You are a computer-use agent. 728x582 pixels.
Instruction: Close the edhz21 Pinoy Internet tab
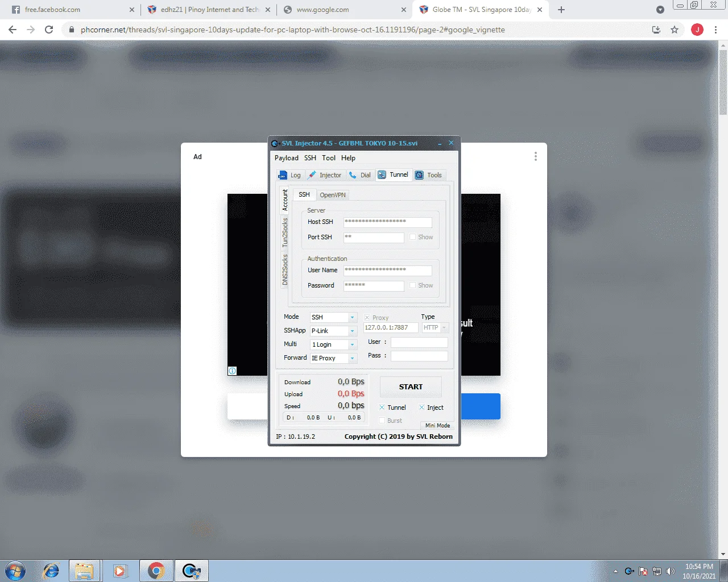[268, 10]
